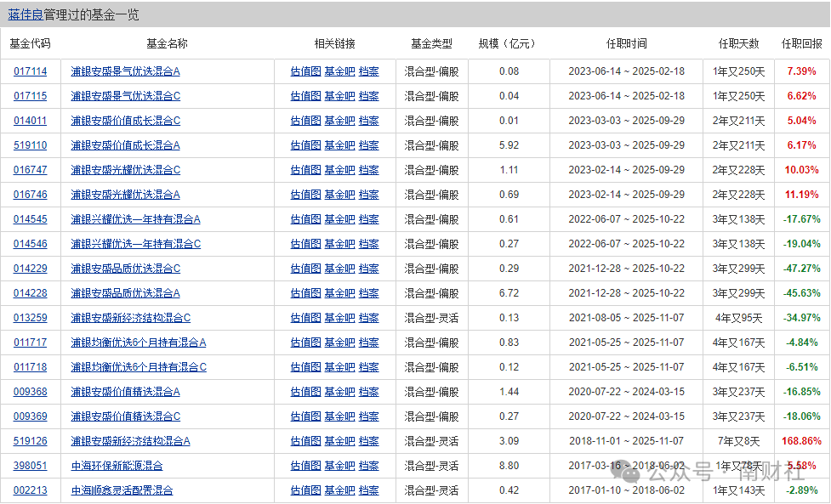This screenshot has height=504, width=831.
Task: Click fund name 浦银均衡优选6个月持有混合C
Action: click(x=139, y=367)
